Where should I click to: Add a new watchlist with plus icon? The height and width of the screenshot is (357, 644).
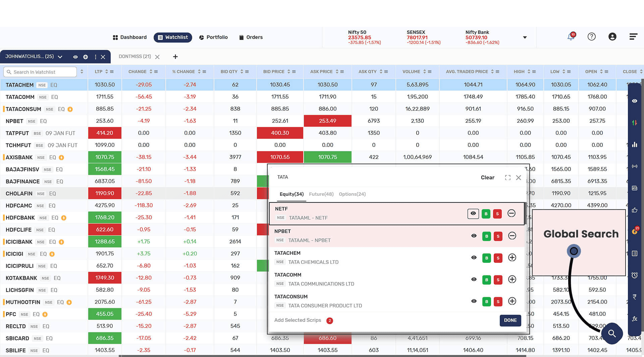(175, 57)
